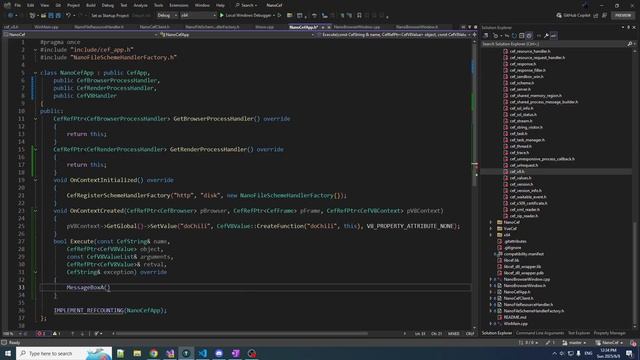Image resolution: width=640 pixels, height=360 pixels.
Task: Open Discord from the taskbar
Action: 219,353
